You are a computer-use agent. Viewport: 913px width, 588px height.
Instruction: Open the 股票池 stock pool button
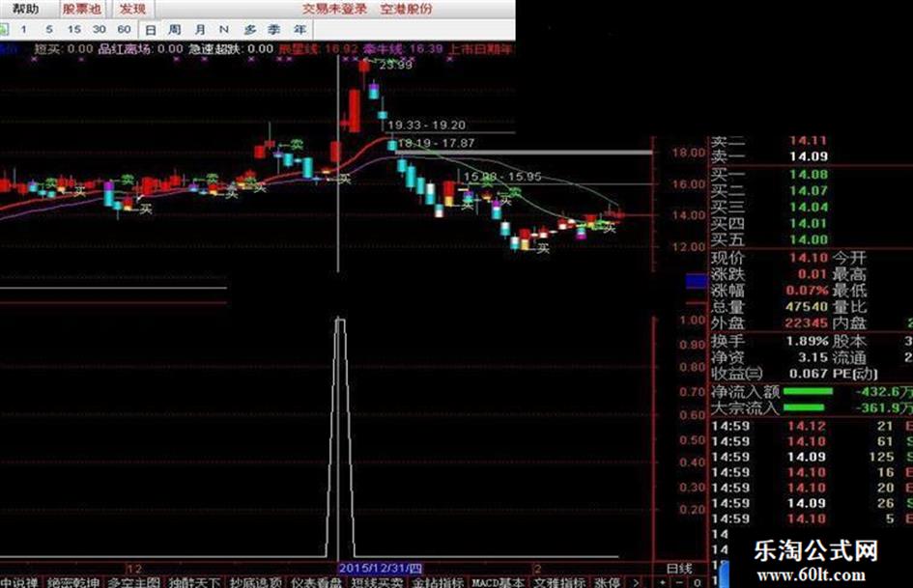82,9
